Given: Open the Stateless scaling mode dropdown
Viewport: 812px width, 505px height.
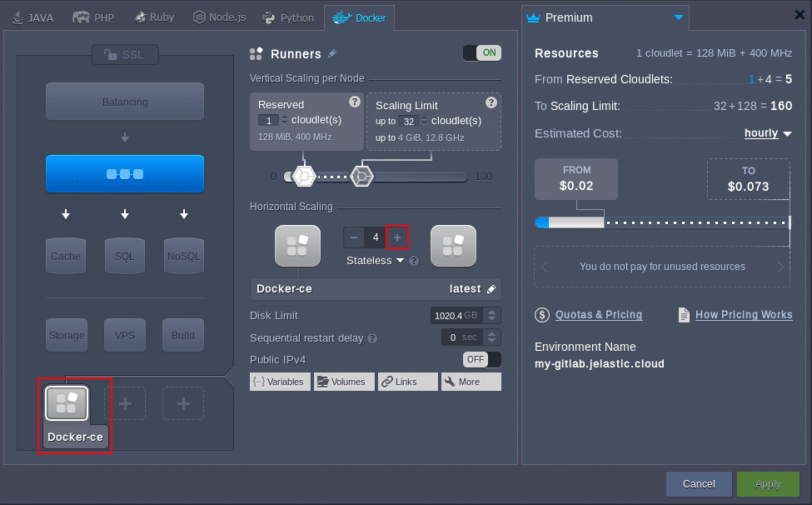Looking at the screenshot, I should click(375, 261).
